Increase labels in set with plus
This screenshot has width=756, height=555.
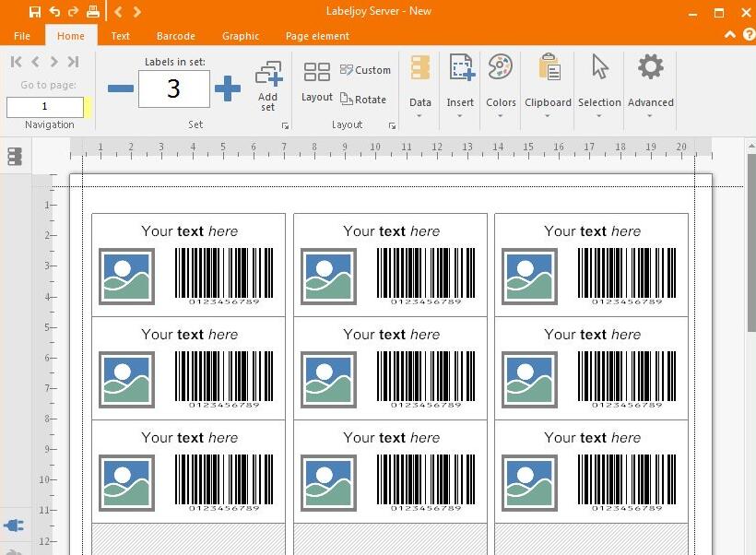click(228, 89)
